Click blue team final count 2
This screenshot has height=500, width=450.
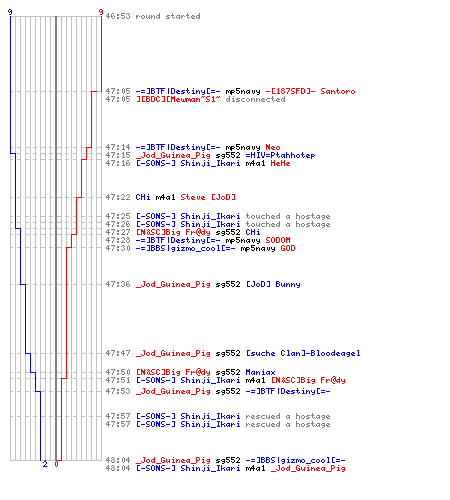tap(45, 464)
